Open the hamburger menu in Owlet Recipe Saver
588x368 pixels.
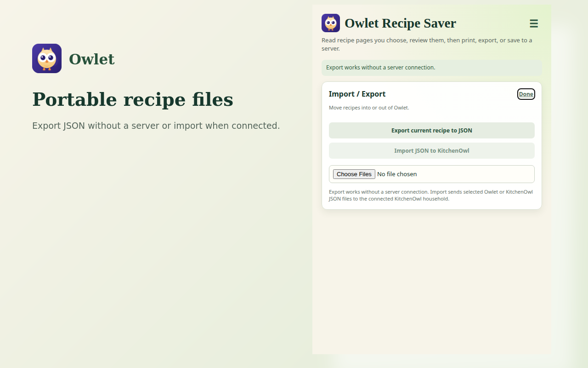coord(533,23)
